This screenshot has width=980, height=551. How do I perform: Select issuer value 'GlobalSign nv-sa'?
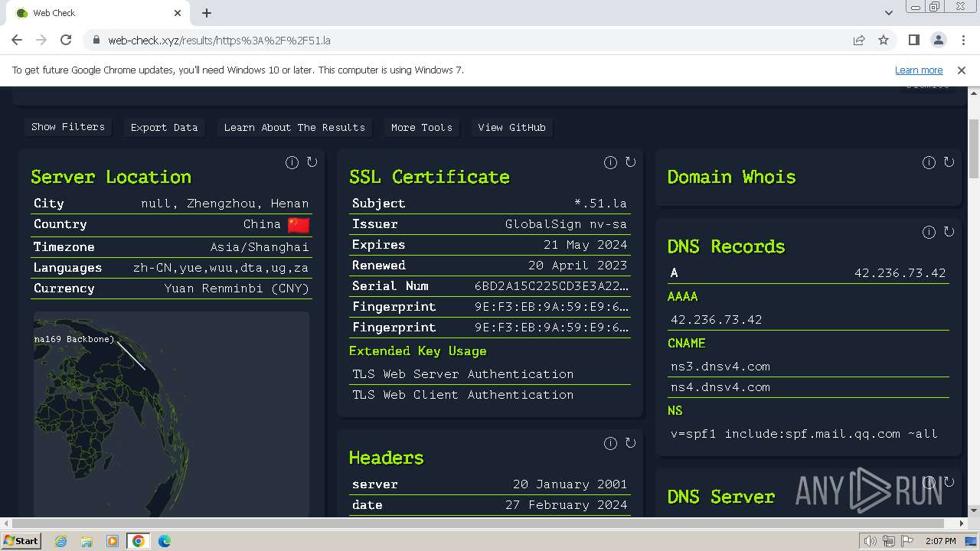566,224
